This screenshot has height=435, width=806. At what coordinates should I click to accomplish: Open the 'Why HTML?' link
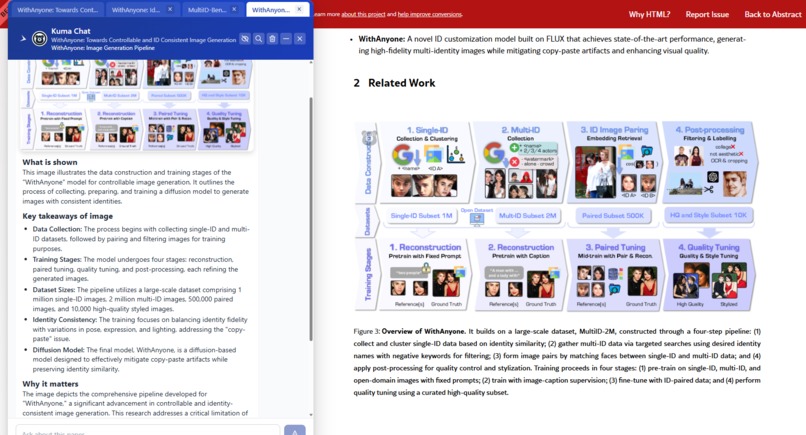(649, 14)
